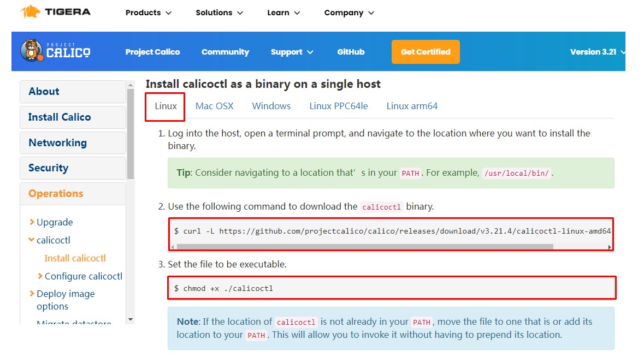Open the Learn dropdown menu
The image size is (644, 363).
click(x=283, y=13)
